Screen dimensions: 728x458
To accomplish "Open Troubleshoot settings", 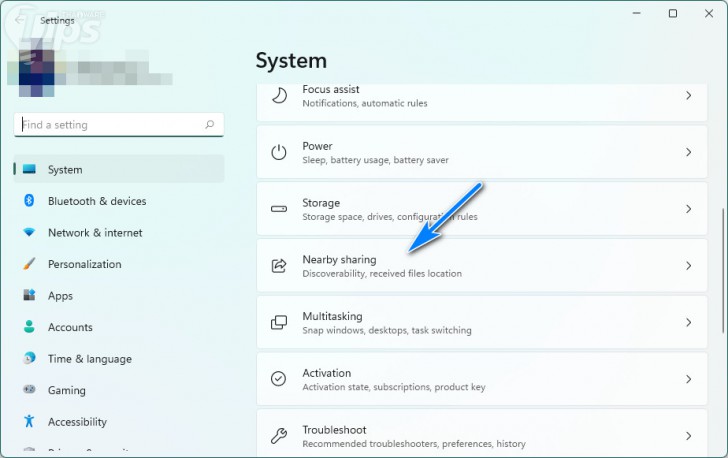I will coord(482,433).
